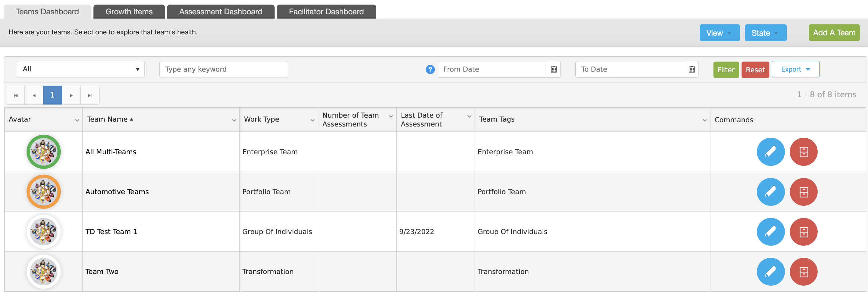Screen dimensions: 868x292
Task: Open the State dropdown menu
Action: click(x=765, y=33)
